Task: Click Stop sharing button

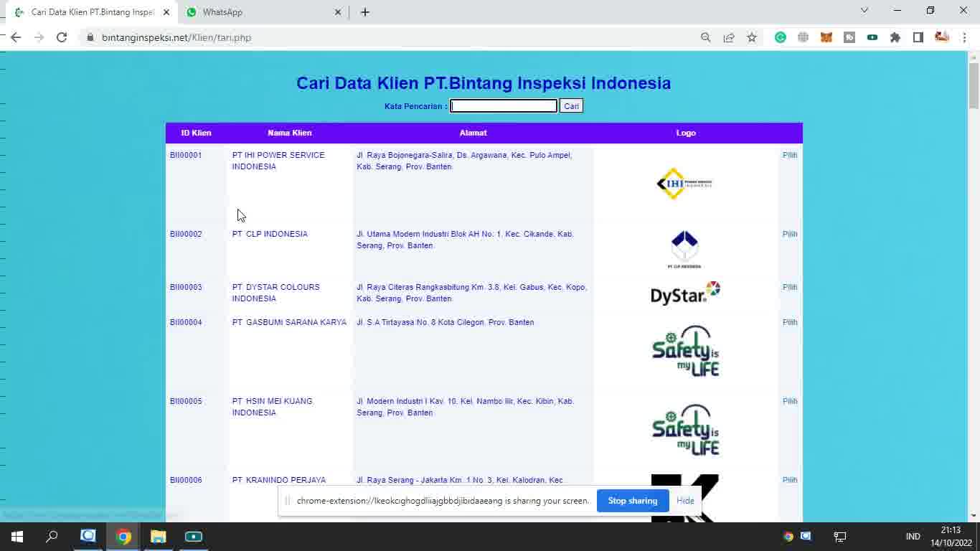Action: [632, 501]
